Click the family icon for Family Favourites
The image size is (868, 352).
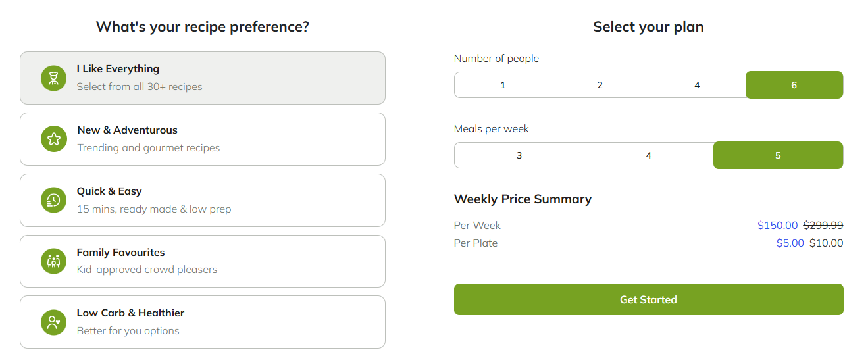53,261
